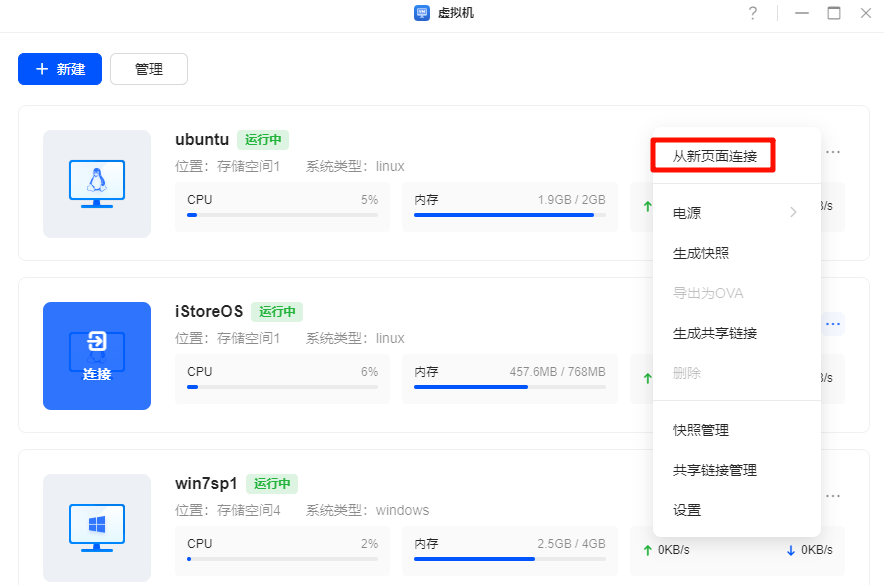Image resolution: width=884 pixels, height=585 pixels.
Task: Open 共享链接管理 menu item
Action: 714,470
